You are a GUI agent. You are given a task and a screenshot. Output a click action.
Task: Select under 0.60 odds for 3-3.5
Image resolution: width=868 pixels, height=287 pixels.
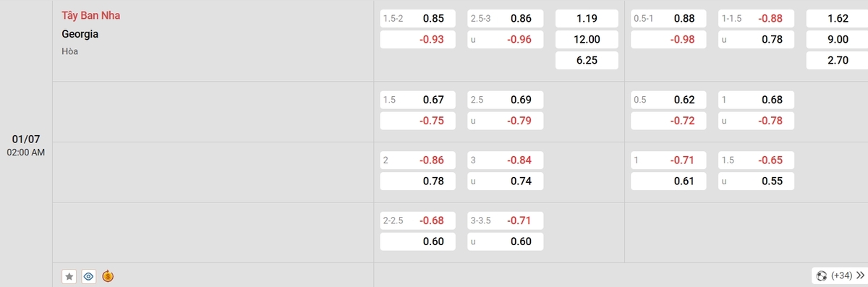[504, 241]
